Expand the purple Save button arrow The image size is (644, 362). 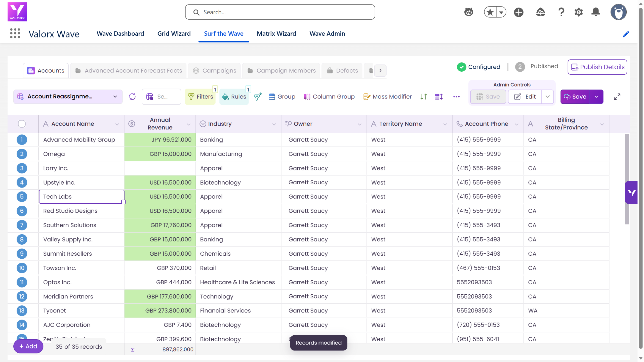[596, 97]
